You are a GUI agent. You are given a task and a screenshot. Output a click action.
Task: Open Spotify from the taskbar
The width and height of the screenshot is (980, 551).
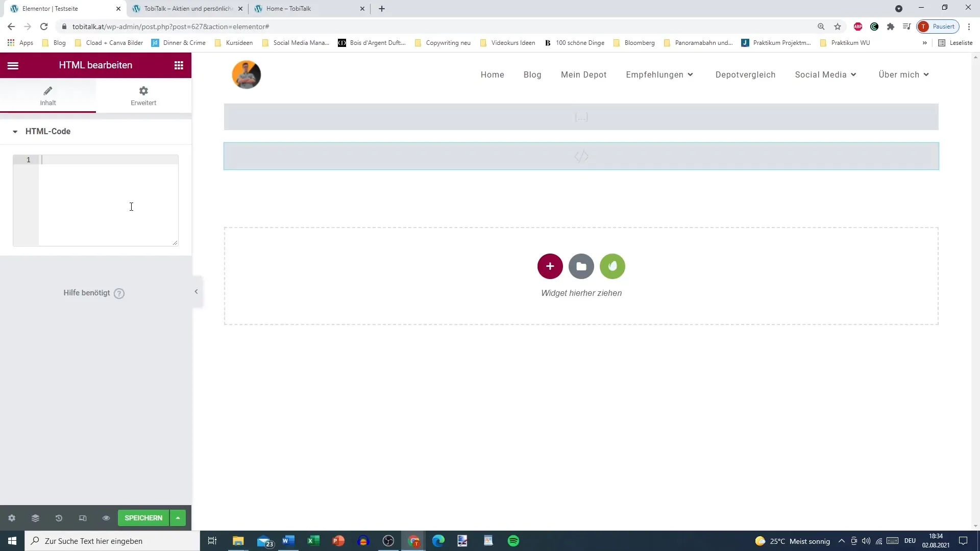click(513, 541)
